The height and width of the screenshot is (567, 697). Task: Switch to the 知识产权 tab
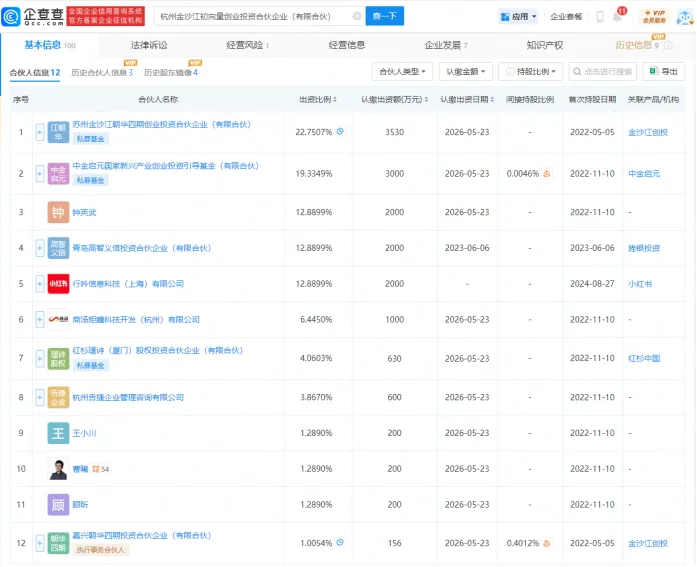545,45
